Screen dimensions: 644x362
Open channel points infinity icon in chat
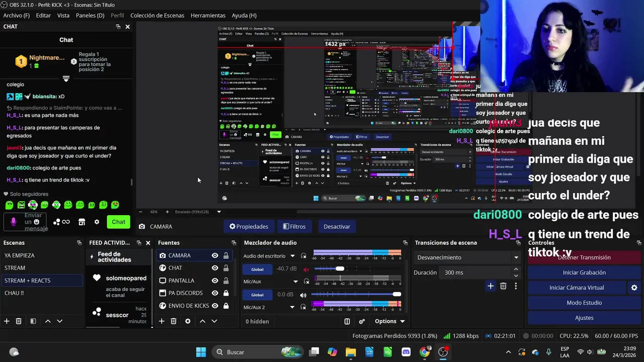[x=62, y=222]
